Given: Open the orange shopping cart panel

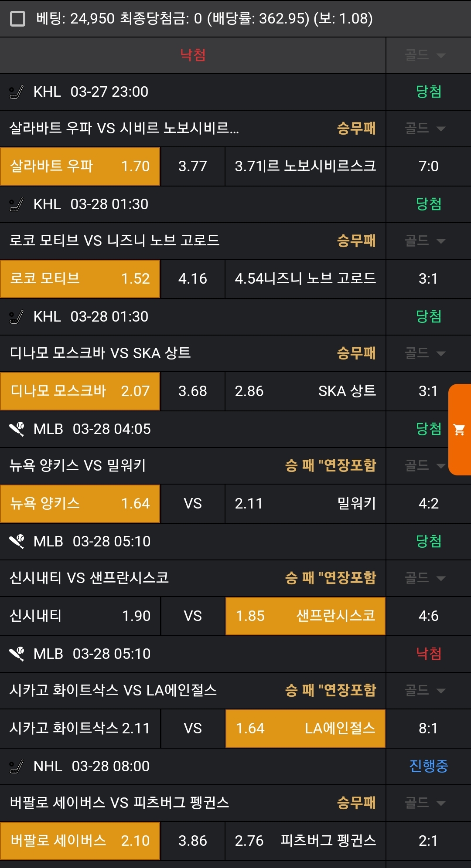Looking at the screenshot, I should coord(459,430).
